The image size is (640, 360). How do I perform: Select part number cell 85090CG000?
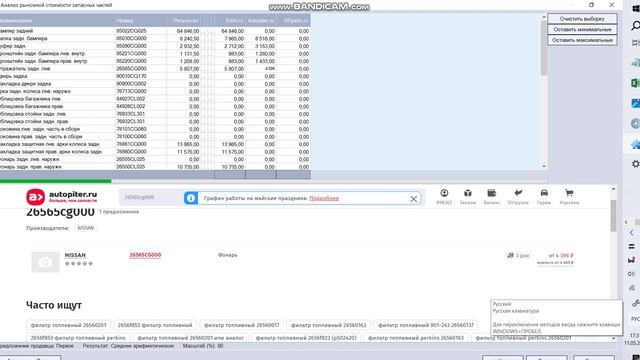click(x=140, y=46)
